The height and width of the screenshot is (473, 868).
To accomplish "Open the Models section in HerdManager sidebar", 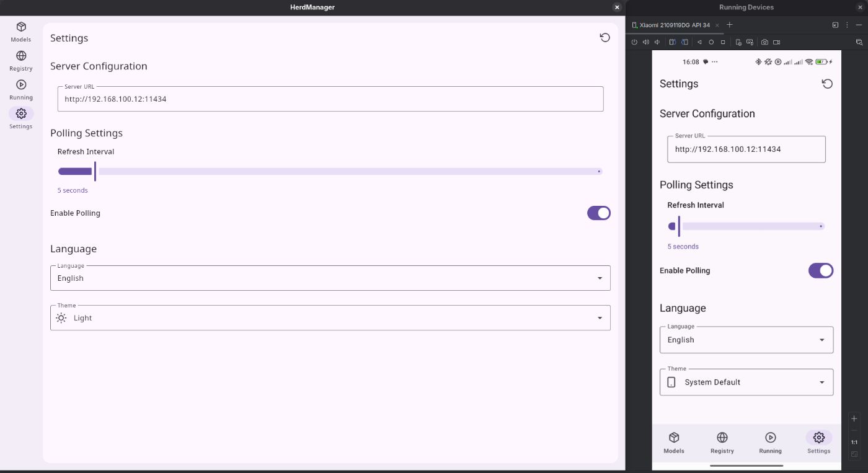I will pos(20,31).
